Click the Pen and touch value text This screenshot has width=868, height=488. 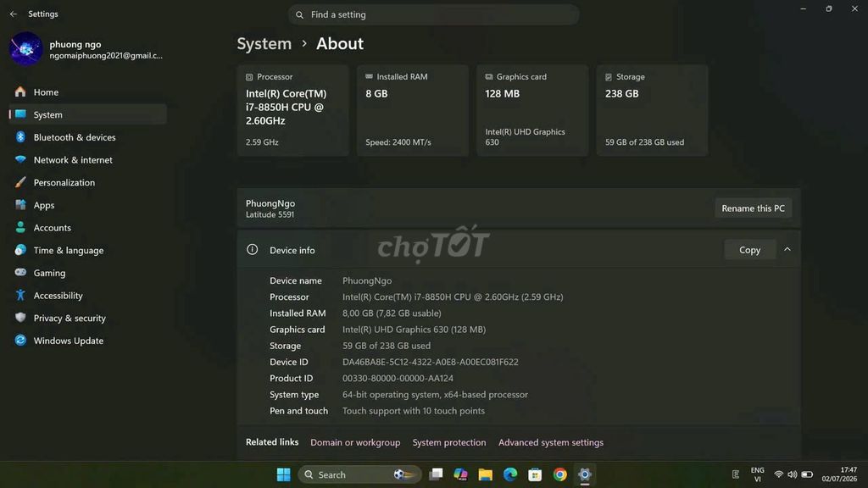(414, 411)
